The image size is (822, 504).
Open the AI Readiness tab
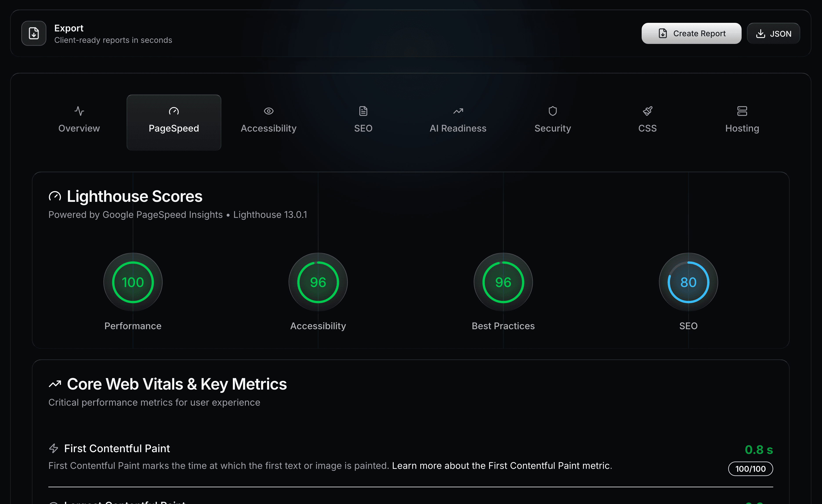(x=458, y=122)
